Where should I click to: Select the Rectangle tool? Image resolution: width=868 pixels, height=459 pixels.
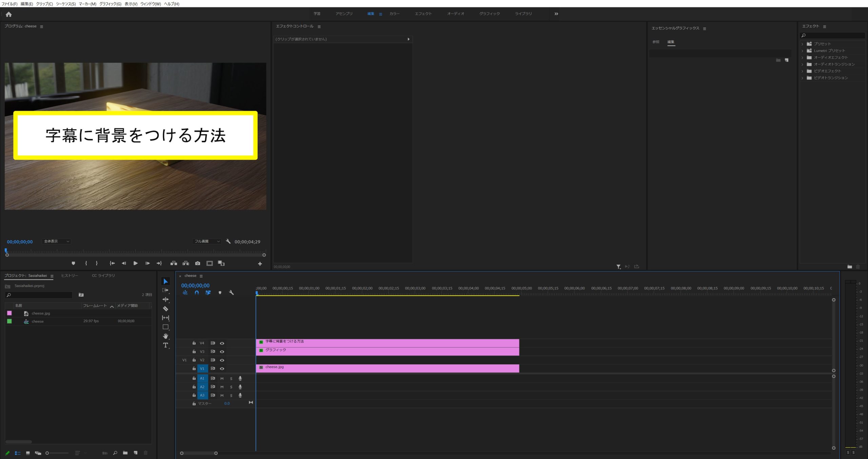pyautogui.click(x=166, y=327)
